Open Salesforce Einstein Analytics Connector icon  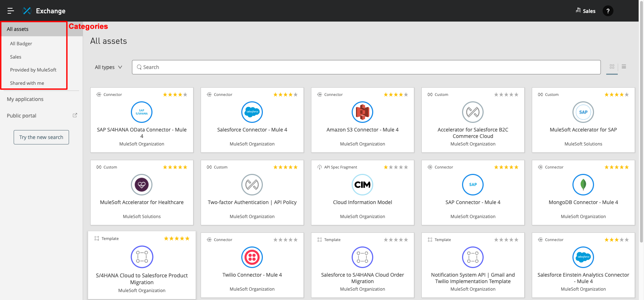(583, 257)
